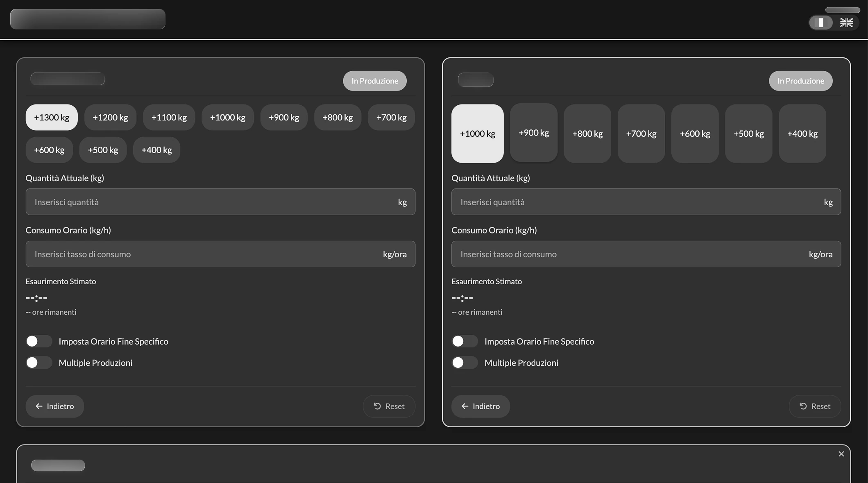Close the bottom panel with the X icon
Image resolution: width=868 pixels, height=483 pixels.
[x=841, y=454]
